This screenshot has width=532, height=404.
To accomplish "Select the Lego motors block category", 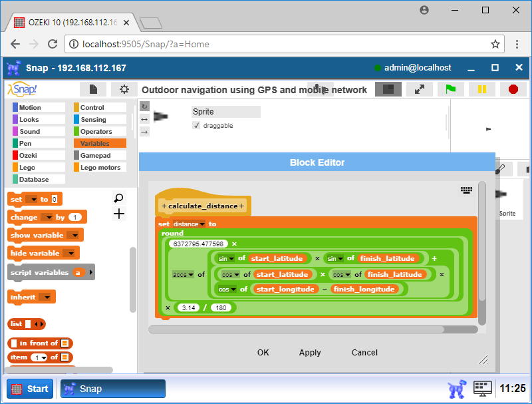I will pyautogui.click(x=100, y=167).
